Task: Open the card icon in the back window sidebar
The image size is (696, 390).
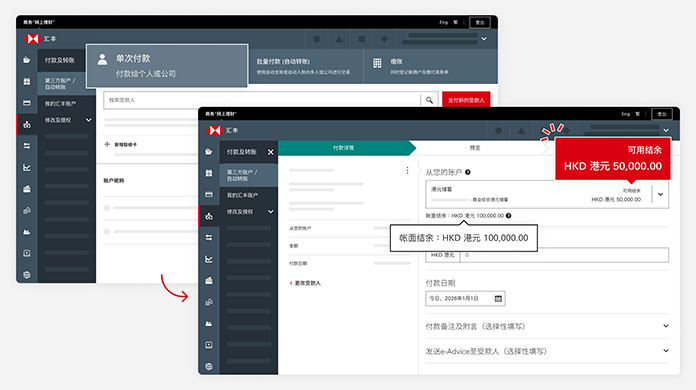Action: click(27, 103)
